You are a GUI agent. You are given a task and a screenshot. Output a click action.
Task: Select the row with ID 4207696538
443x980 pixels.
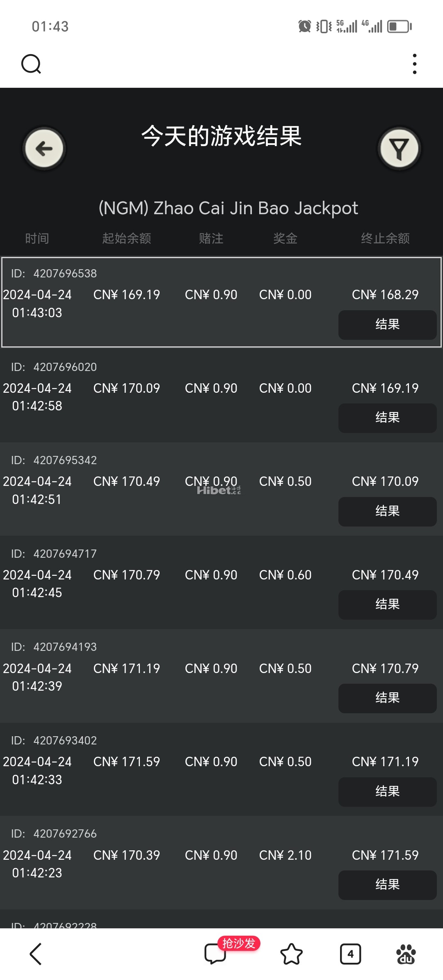221,302
